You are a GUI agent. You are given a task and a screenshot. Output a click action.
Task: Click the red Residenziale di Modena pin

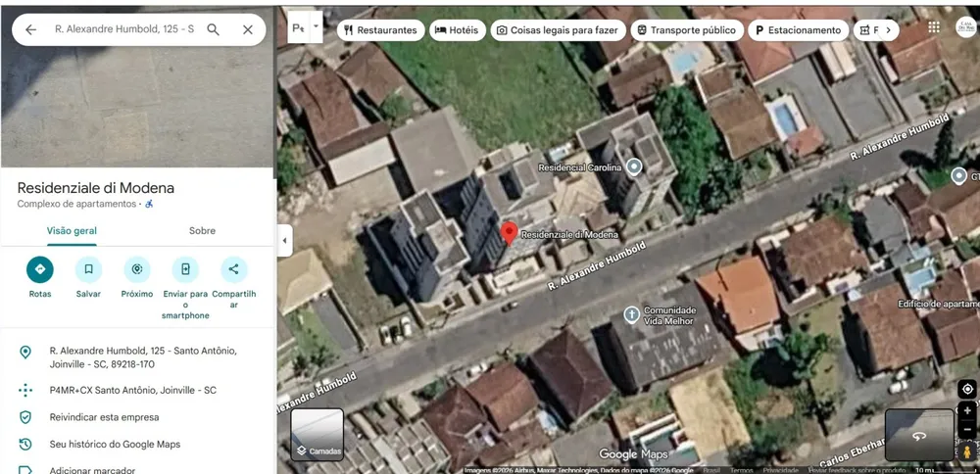click(509, 233)
